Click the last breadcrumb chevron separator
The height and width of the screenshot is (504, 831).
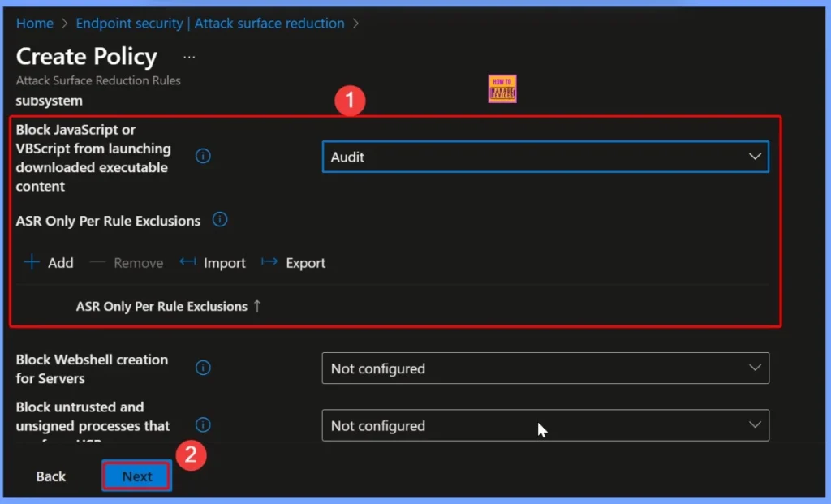pos(355,24)
